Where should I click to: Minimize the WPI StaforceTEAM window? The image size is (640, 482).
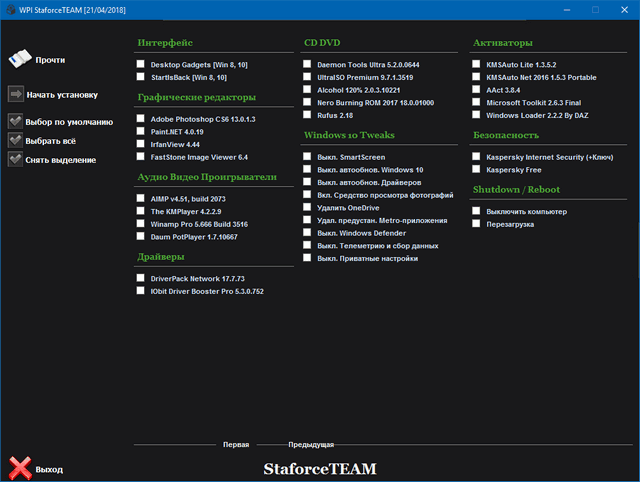(x=567, y=10)
